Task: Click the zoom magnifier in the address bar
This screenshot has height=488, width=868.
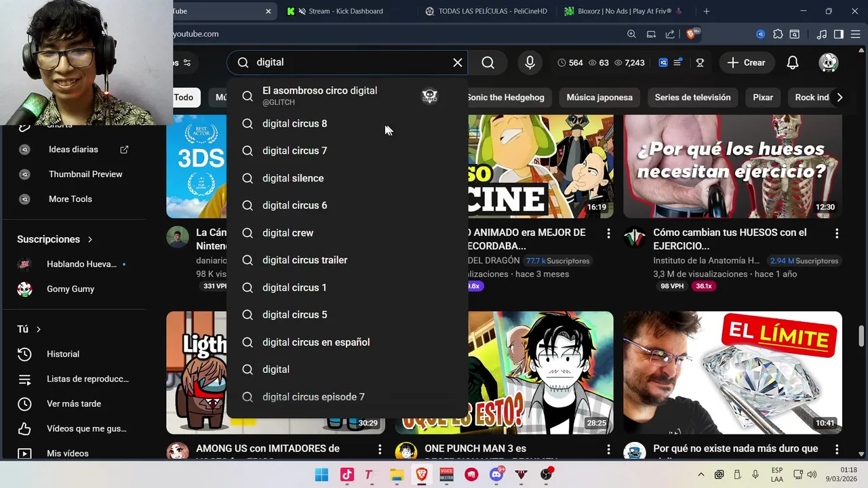Action: tap(631, 34)
